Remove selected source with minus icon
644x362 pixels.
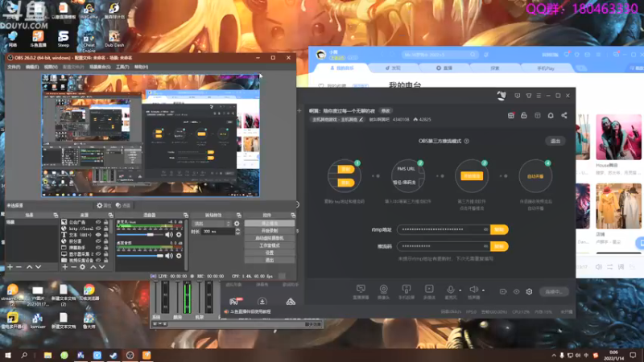(73, 267)
